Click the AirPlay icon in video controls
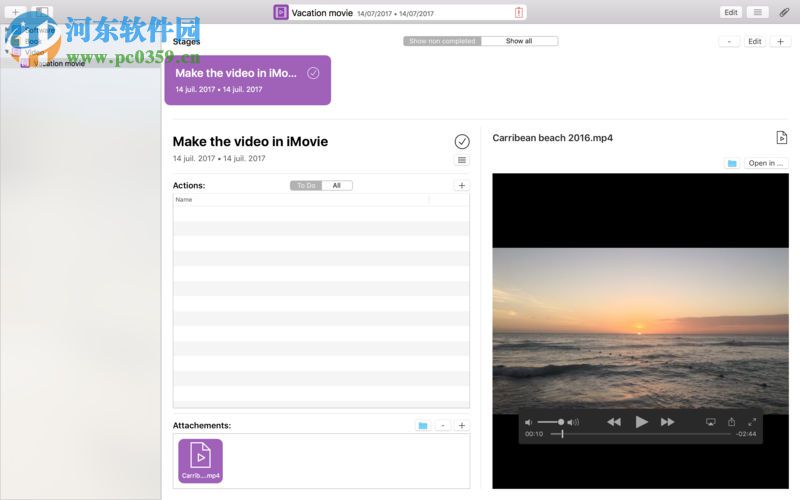 [711, 422]
